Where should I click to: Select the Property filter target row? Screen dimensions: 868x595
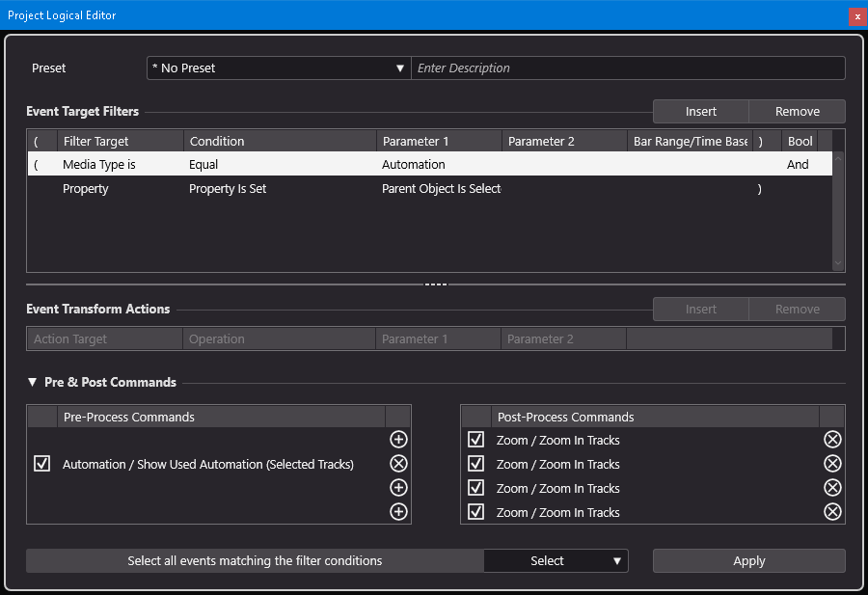point(86,189)
